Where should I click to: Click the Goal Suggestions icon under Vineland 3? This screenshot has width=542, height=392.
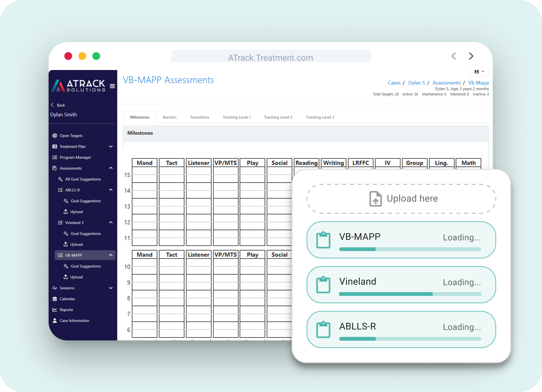[66, 233]
